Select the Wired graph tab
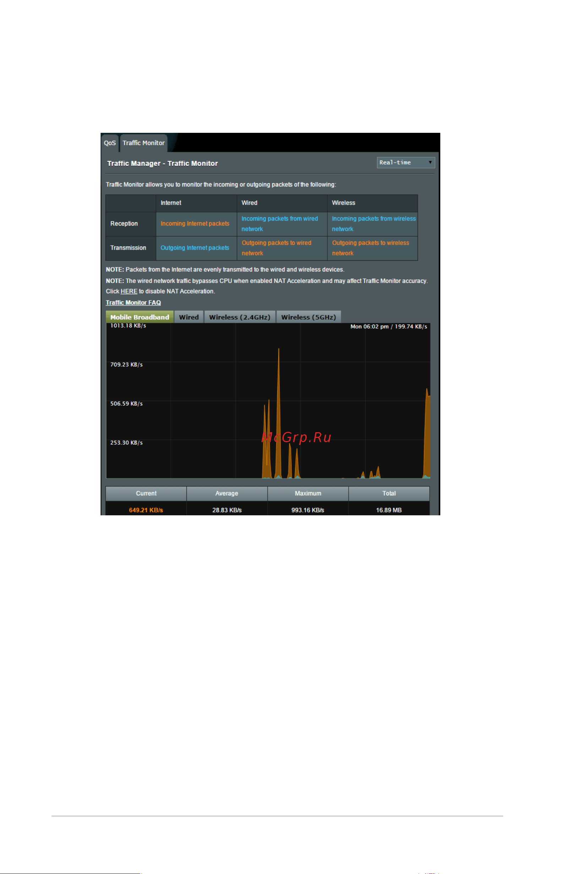588x874 pixels. 189,317
